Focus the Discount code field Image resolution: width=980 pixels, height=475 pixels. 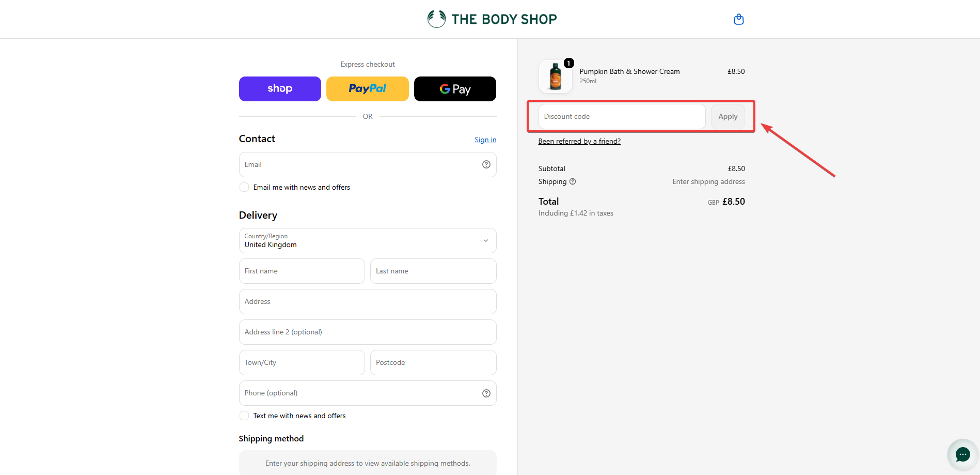(x=622, y=117)
